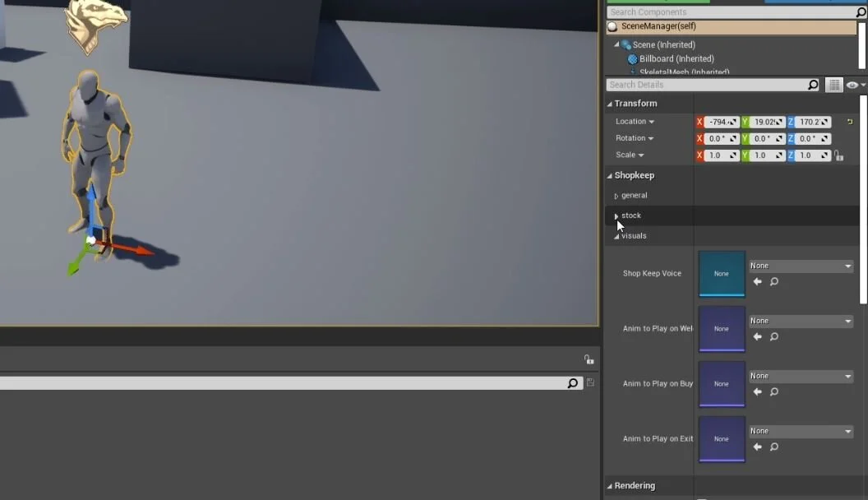Viewport: 868px width, 500px height.
Task: Open the property matrix grid icon
Action: [833, 85]
